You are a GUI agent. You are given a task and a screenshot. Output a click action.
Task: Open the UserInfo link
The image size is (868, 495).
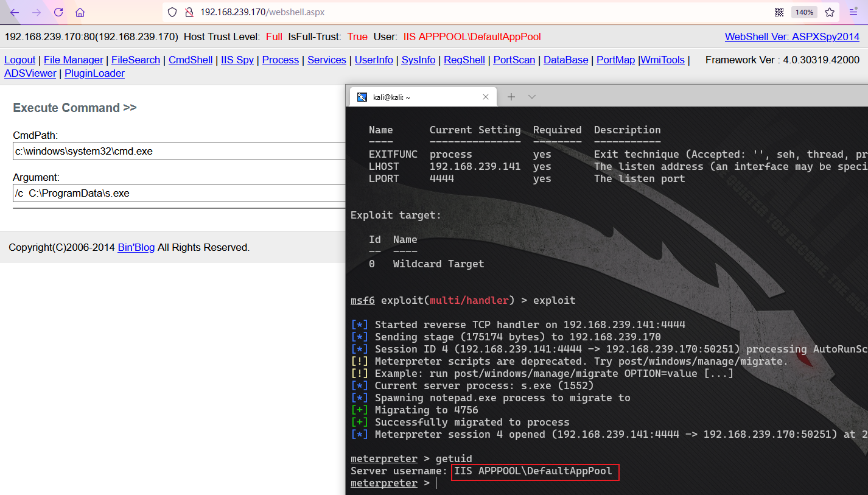tap(374, 60)
